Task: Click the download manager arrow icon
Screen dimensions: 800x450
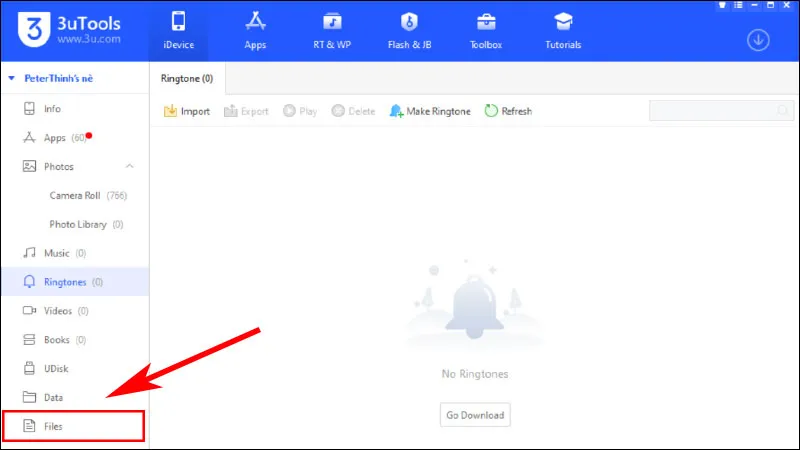Action: pos(760,40)
